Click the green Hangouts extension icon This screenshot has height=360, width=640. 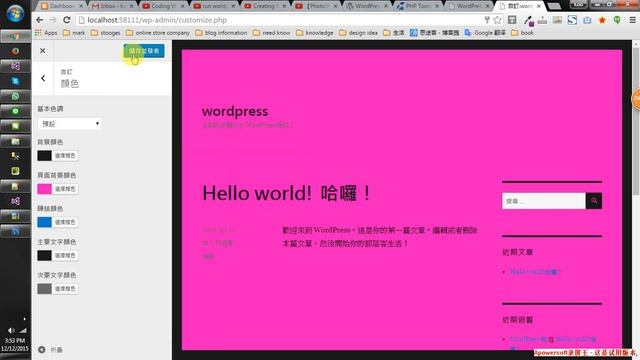click(x=617, y=20)
